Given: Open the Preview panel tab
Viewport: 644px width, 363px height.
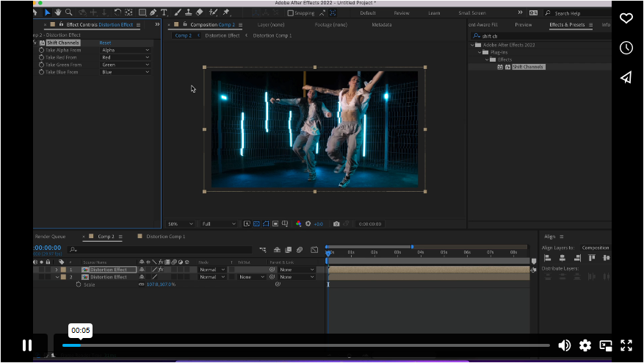Looking at the screenshot, I should [524, 25].
